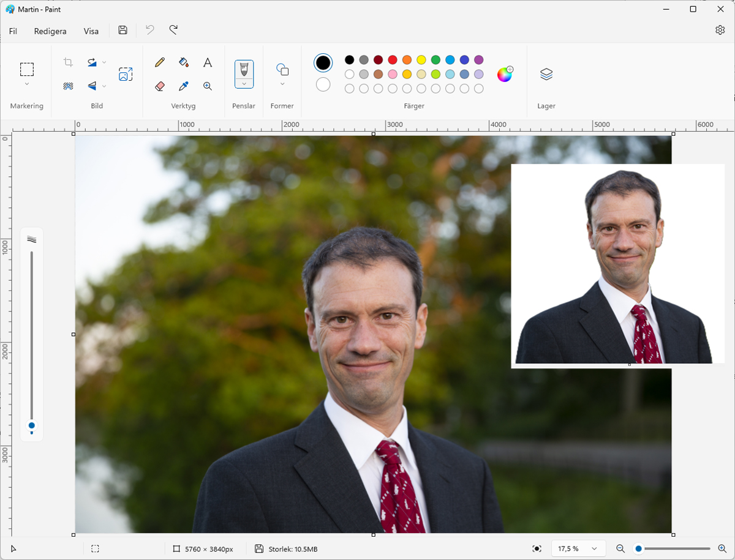Image resolution: width=735 pixels, height=560 pixels.
Task: Select the red color swatch
Action: point(391,60)
